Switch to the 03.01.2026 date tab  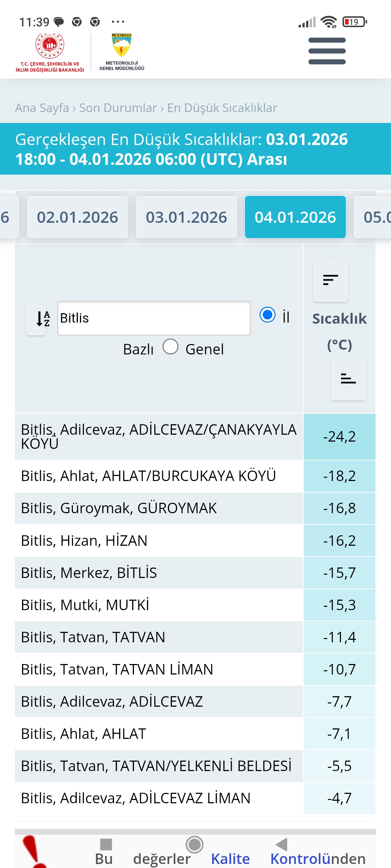pos(186,217)
